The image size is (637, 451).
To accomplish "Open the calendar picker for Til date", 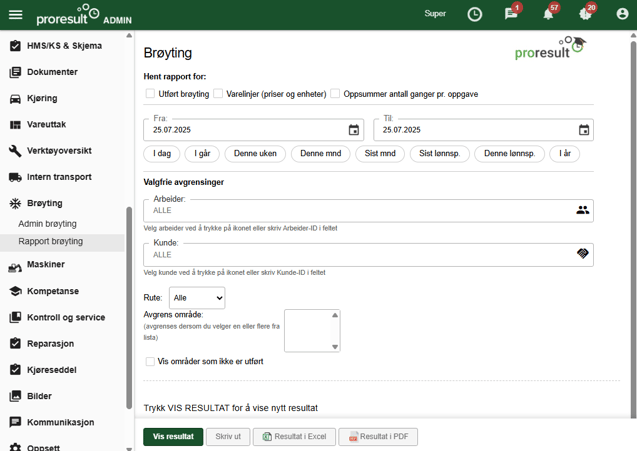I will click(584, 130).
